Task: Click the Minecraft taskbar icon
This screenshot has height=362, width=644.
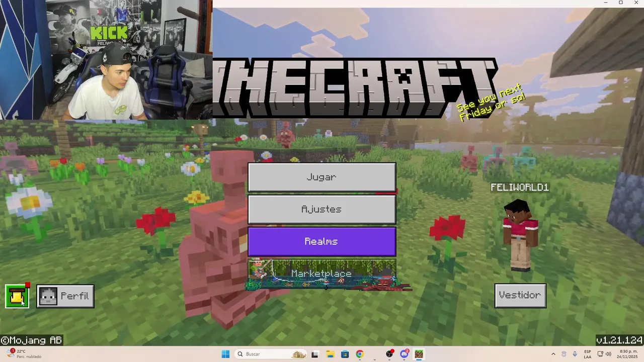Action: [419, 354]
